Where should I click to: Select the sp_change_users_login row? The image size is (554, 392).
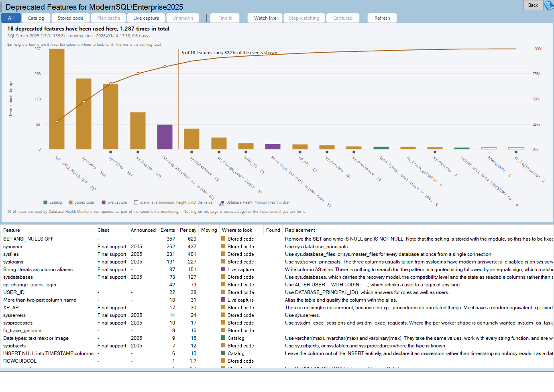277,285
